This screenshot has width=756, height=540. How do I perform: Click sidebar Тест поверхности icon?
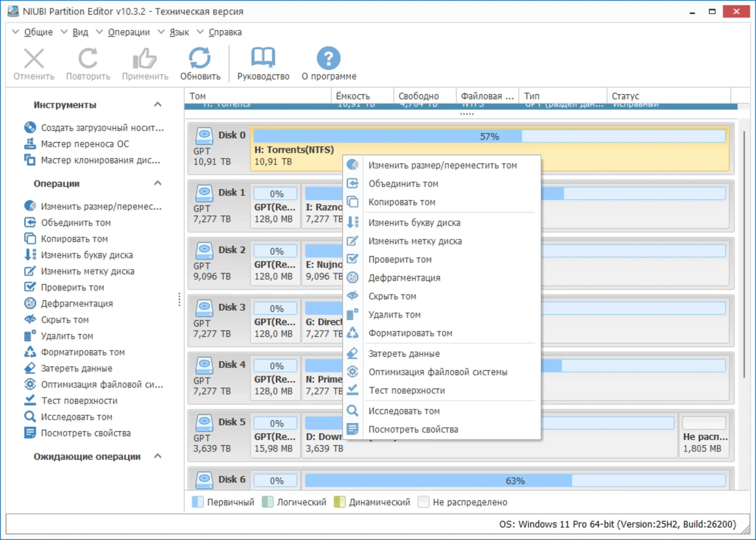pos(30,401)
